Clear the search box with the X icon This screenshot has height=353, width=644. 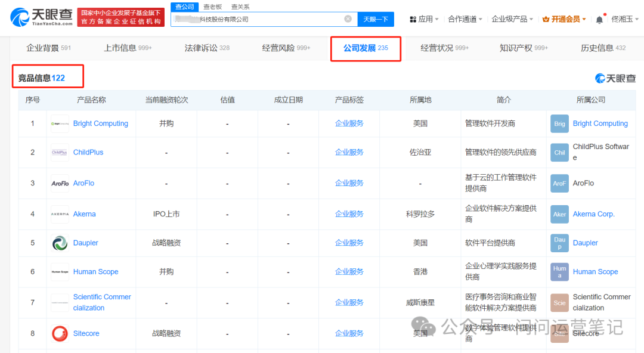point(348,19)
